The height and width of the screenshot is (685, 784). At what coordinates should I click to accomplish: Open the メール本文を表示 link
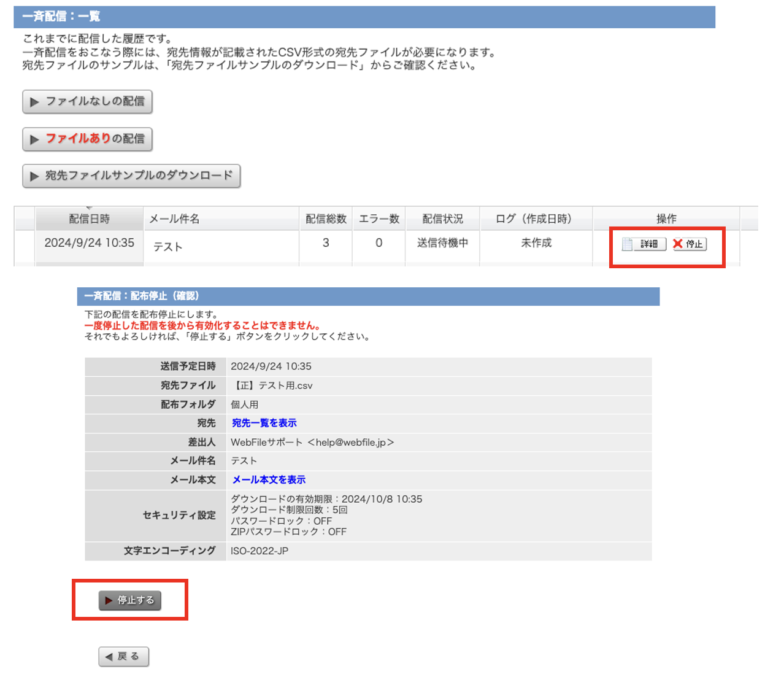pyautogui.click(x=268, y=480)
